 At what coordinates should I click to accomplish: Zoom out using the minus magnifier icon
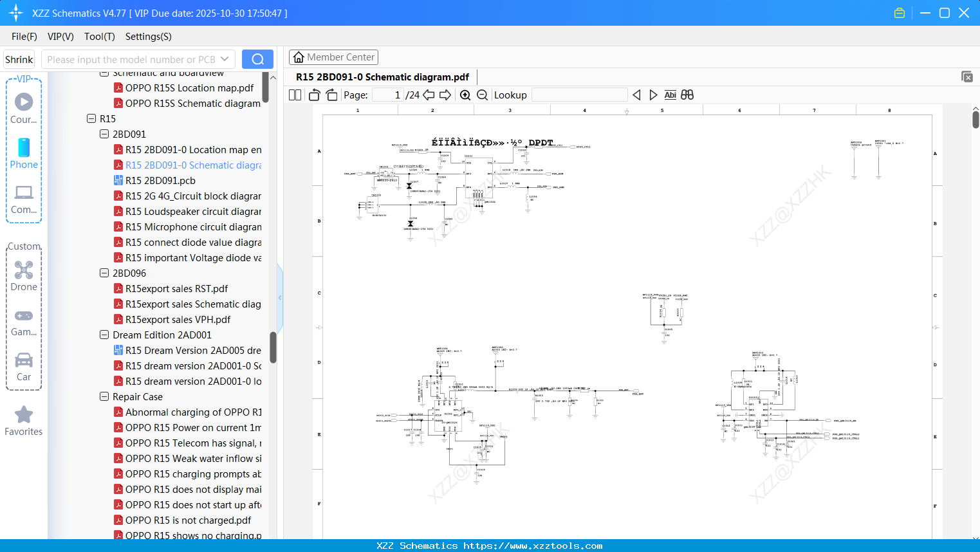tap(481, 95)
